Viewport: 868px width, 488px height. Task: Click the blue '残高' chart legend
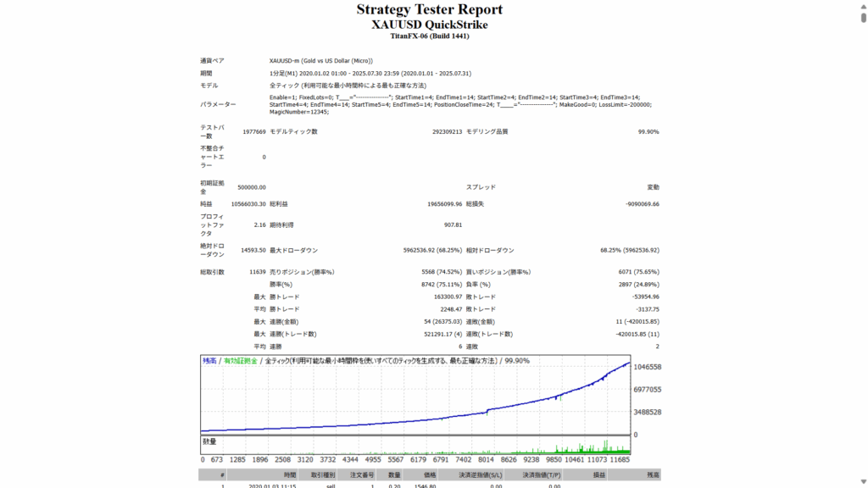tap(209, 361)
